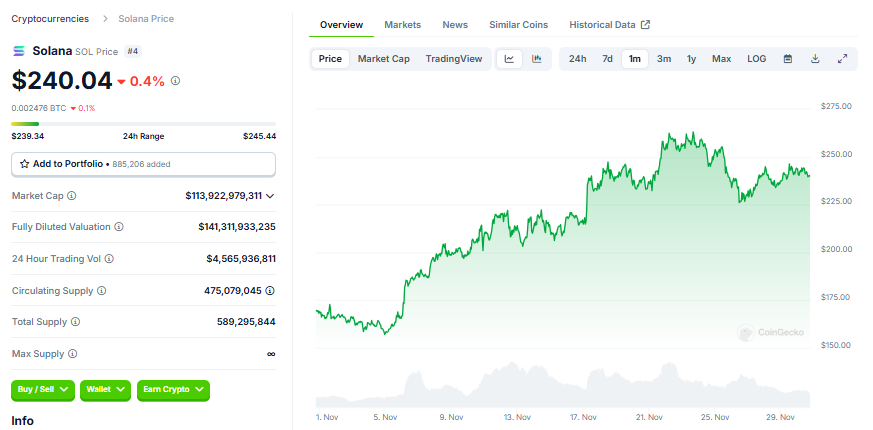
Task: Set chart range to 3m
Action: click(x=664, y=58)
